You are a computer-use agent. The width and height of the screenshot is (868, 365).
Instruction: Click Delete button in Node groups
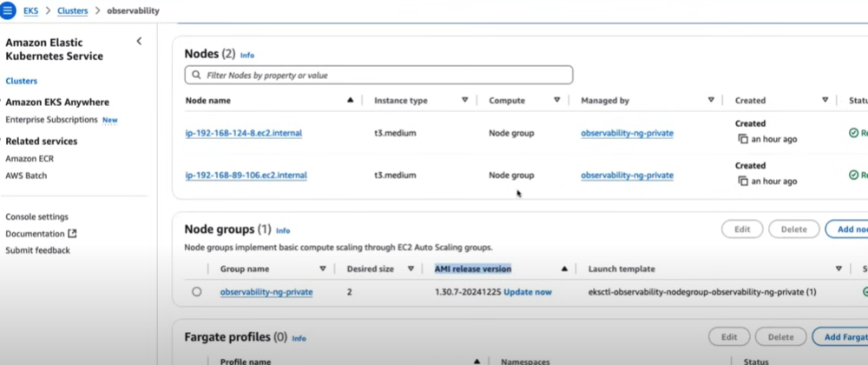[794, 229]
